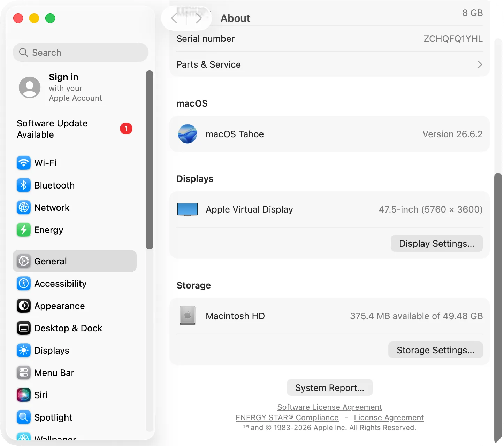Select Displays in the sidebar
The height and width of the screenshot is (446, 504).
[75, 350]
